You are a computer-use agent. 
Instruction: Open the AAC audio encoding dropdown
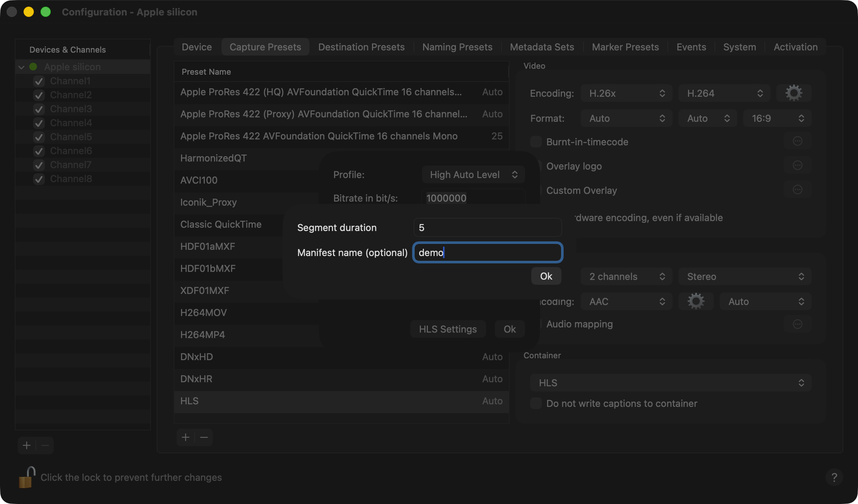(627, 301)
